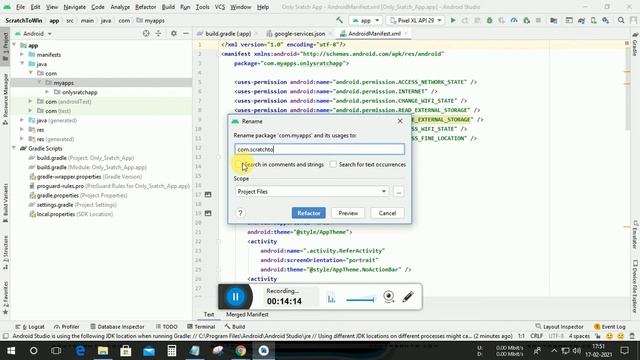Collapse the app module tree node
The image size is (640, 360).
[15, 45]
